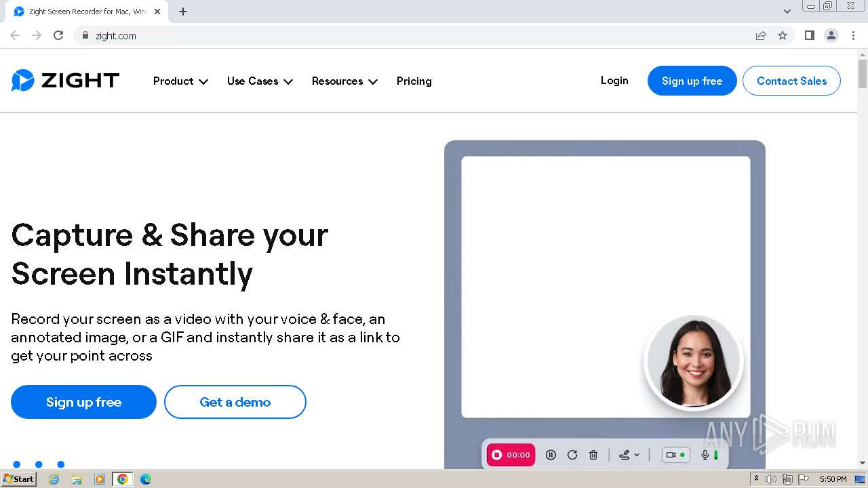868x488 pixels.
Task: Click the Show desktop button
Action: tap(860, 479)
